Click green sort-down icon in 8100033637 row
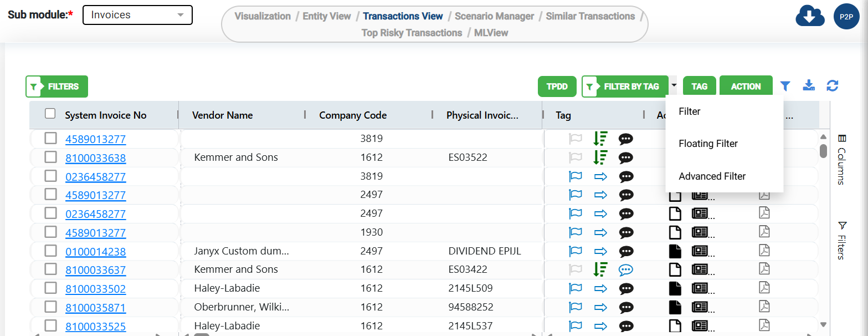The height and width of the screenshot is (336, 868). [600, 269]
